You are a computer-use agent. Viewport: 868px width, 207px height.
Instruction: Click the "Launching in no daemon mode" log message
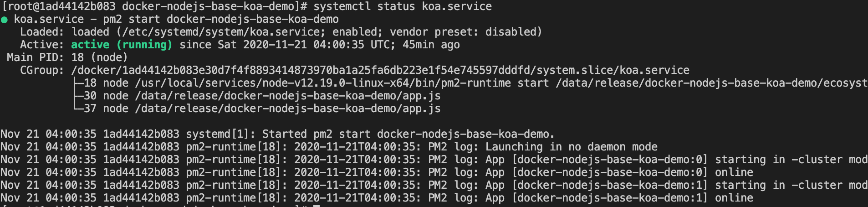pos(571,147)
